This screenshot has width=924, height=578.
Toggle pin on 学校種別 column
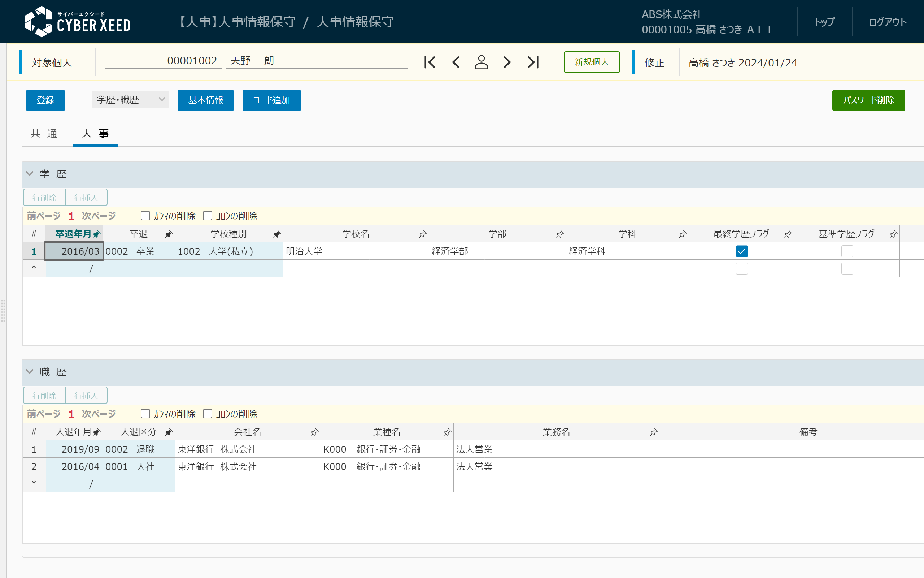coord(277,234)
